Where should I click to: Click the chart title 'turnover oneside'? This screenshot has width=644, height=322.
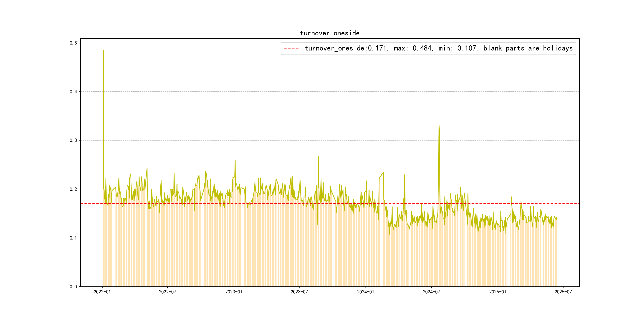click(330, 33)
